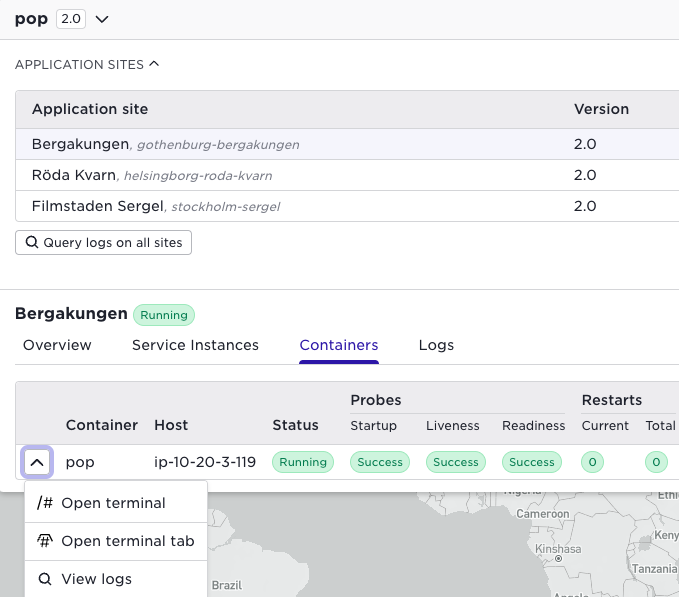This screenshot has width=679, height=597.
Task: Select Open terminal menu entry
Action: 116,503
